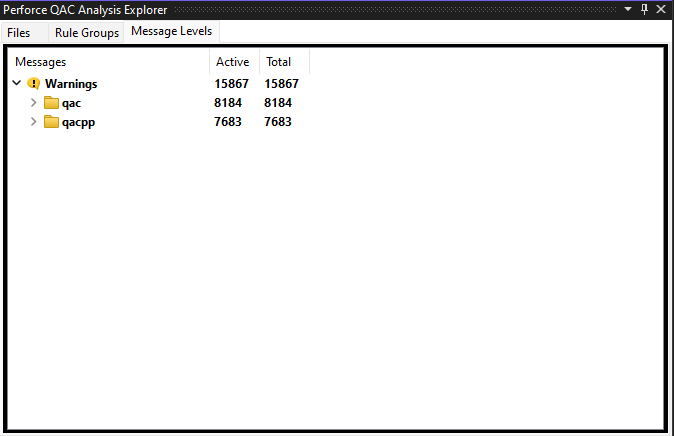Click the qac folder icon
The width and height of the screenshot is (674, 436).
(x=51, y=103)
